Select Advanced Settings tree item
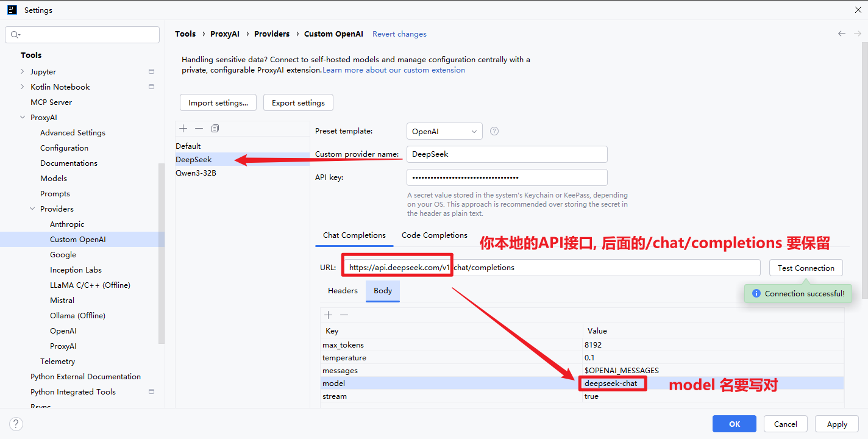The width and height of the screenshot is (868, 439). pyautogui.click(x=73, y=132)
